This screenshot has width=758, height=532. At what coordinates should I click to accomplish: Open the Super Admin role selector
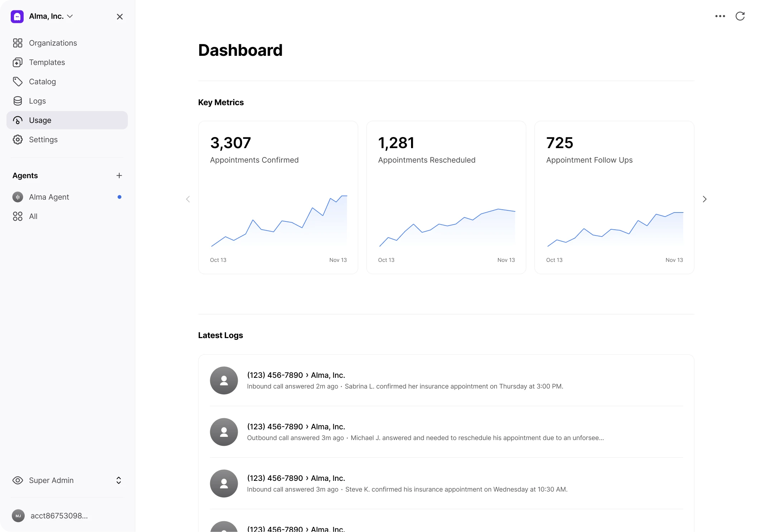(x=67, y=480)
